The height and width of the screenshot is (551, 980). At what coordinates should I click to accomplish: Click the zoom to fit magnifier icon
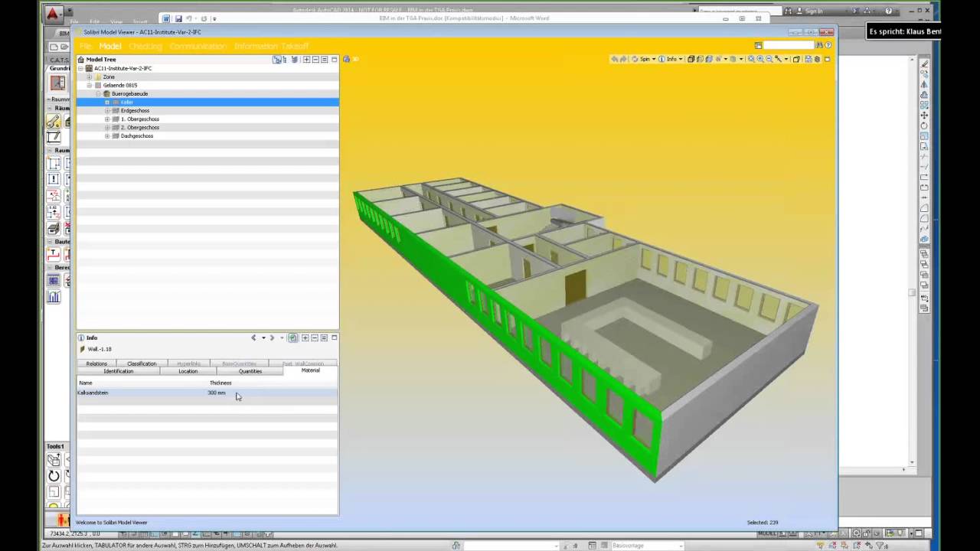[751, 59]
